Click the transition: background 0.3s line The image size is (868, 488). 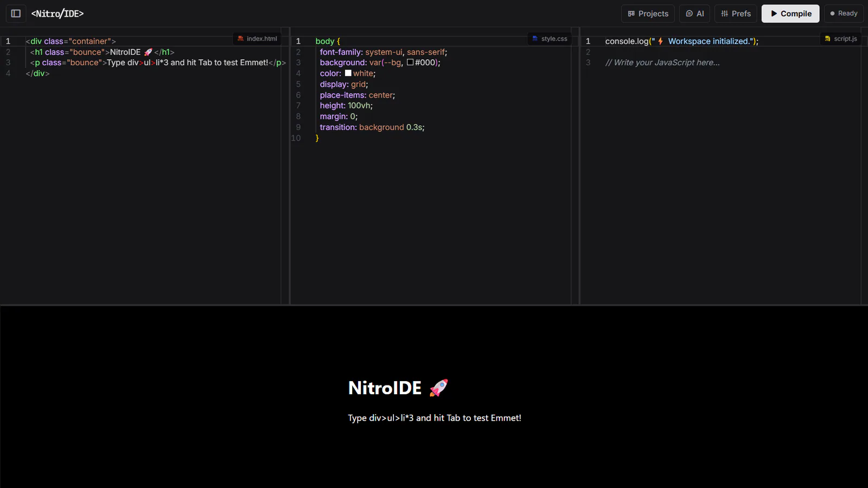click(x=372, y=127)
